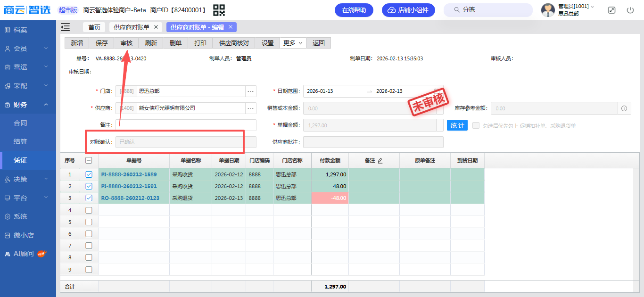Click the edit pencil icon in 备注 column header
Viewport: 644px width, 297px height.
click(380, 161)
